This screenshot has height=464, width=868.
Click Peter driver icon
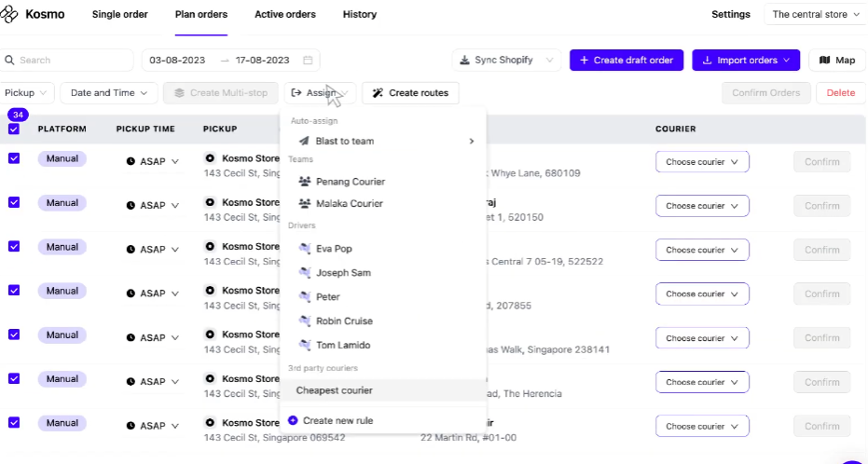(305, 297)
